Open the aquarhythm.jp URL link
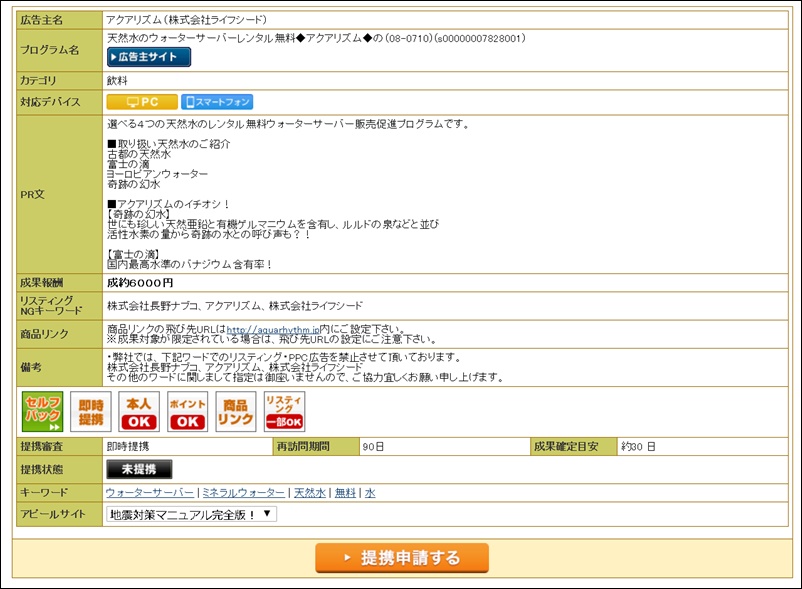This screenshot has width=802, height=589. click(273, 330)
